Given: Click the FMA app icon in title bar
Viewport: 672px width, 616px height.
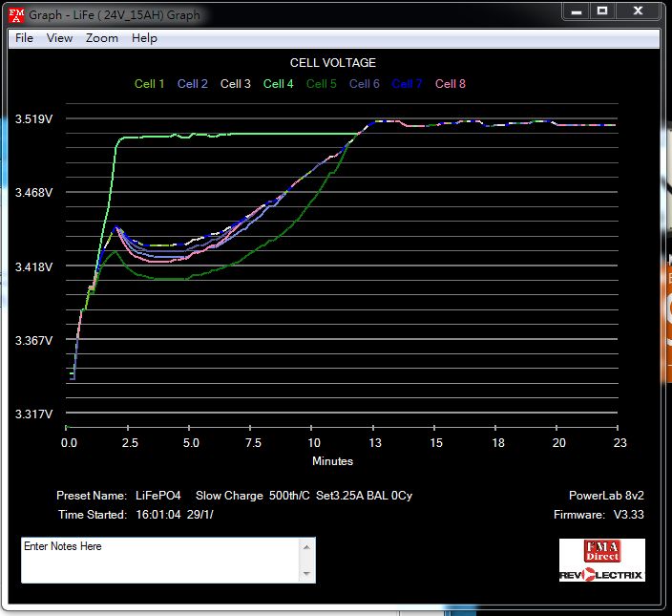Looking at the screenshot, I should pyautogui.click(x=17, y=14).
